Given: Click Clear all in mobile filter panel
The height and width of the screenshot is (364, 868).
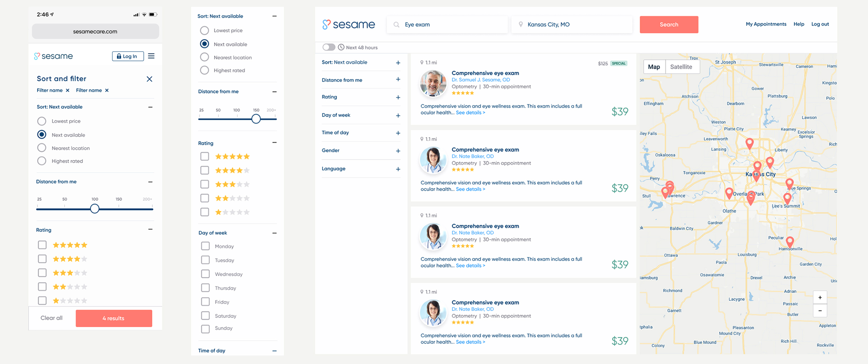Looking at the screenshot, I should point(51,318).
